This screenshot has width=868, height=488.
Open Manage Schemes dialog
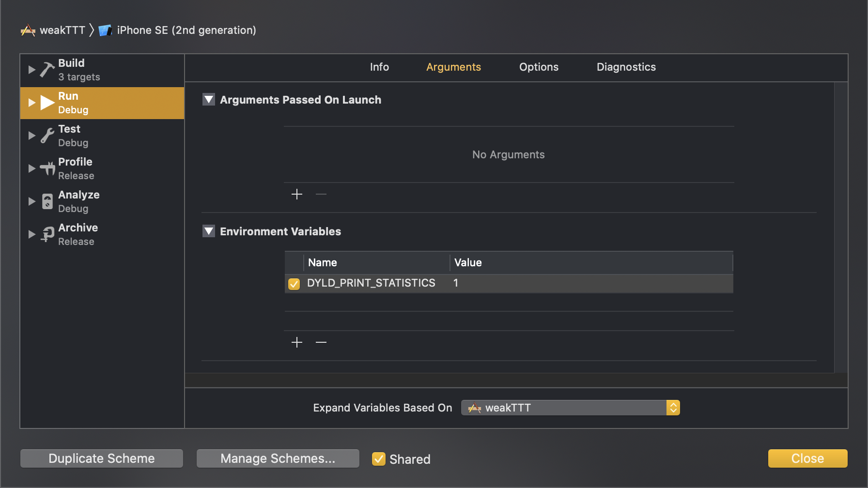point(278,458)
